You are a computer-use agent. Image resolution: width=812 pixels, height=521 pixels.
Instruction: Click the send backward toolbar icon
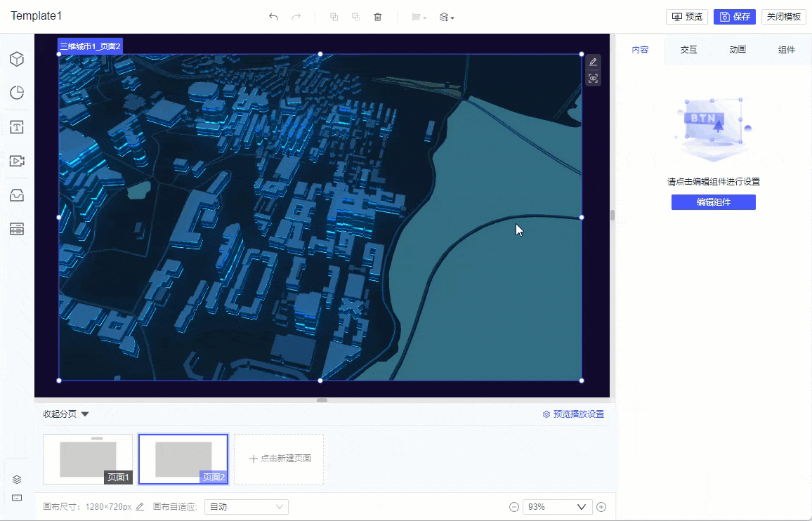point(355,17)
